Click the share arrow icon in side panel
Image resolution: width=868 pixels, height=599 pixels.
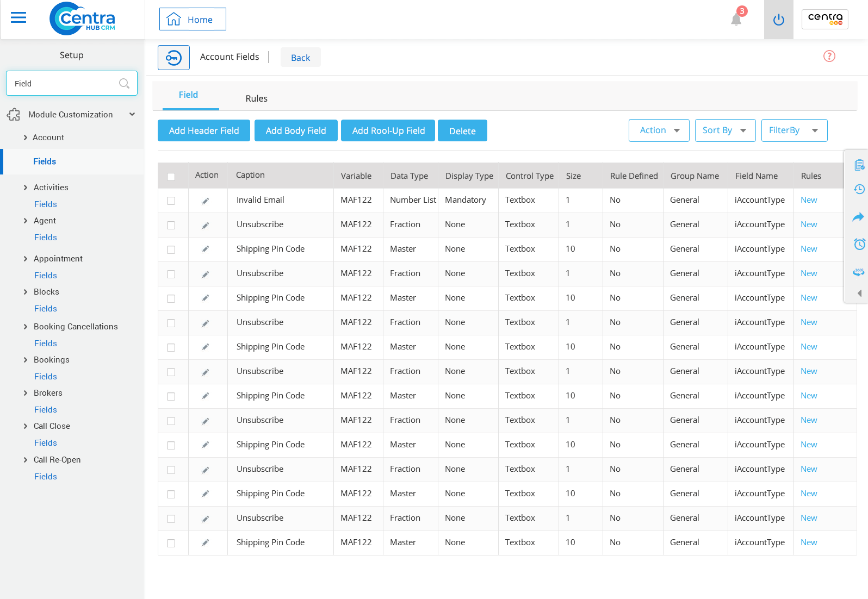coord(858,217)
